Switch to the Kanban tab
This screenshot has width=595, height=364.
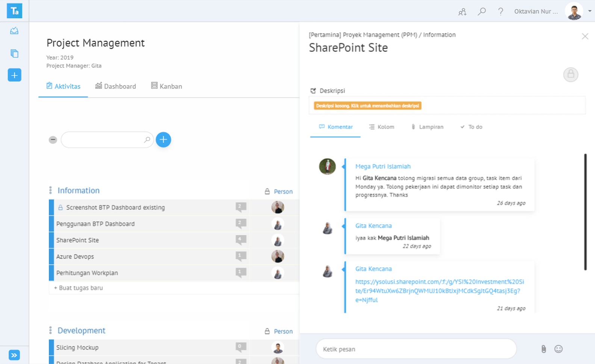(x=166, y=86)
